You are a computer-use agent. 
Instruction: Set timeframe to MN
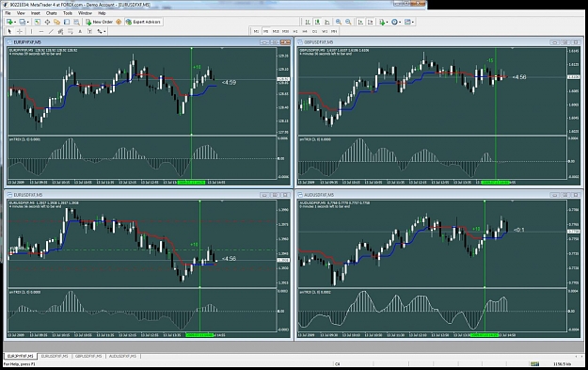tap(334, 31)
